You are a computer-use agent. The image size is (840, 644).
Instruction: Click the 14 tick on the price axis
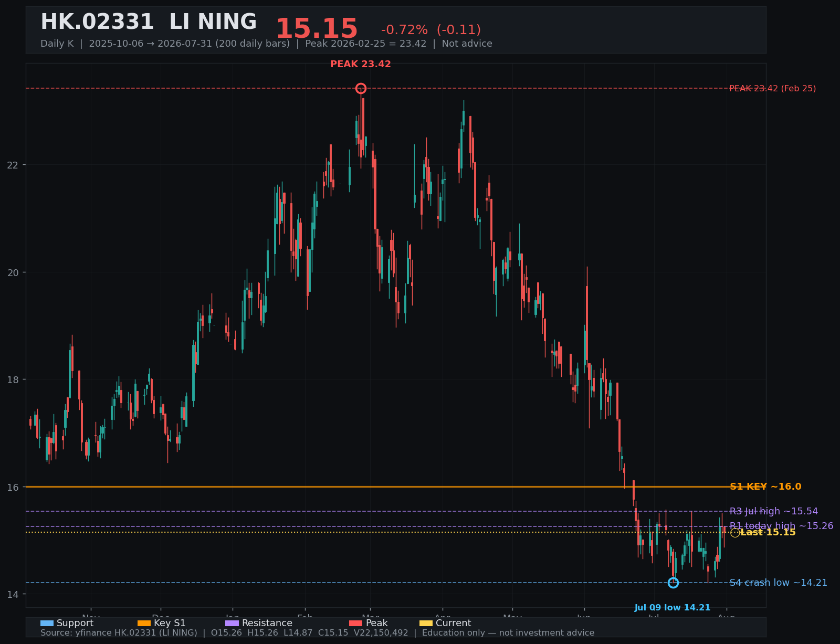click(x=12, y=594)
